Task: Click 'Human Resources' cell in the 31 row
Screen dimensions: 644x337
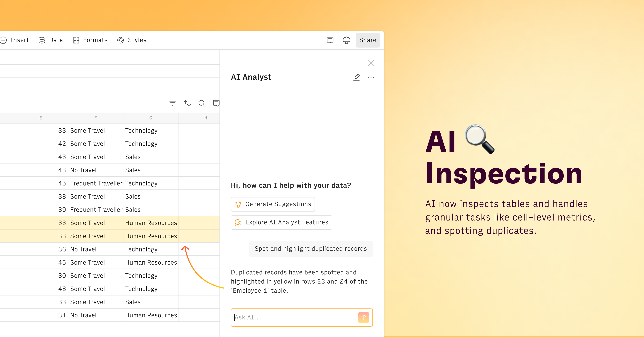Action: 150,315
